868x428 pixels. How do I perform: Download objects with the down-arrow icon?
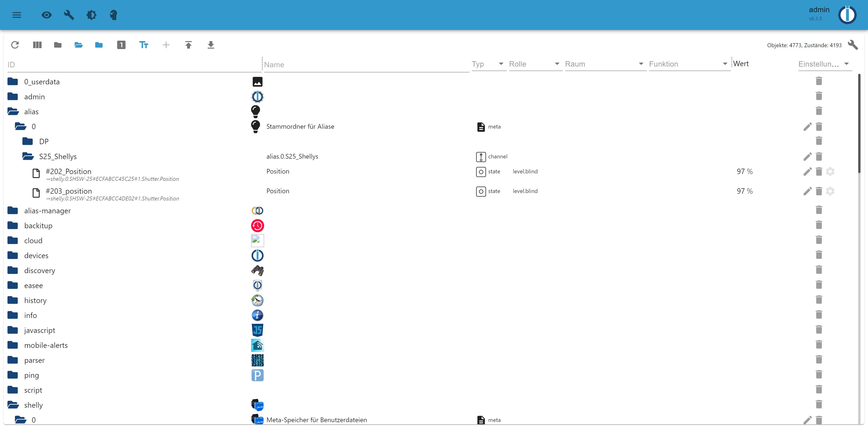tap(211, 45)
